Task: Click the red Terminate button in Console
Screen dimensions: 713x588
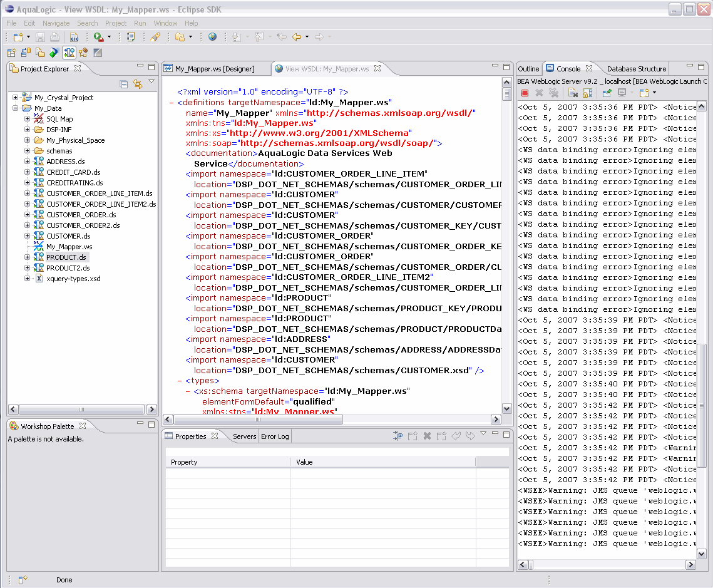Action: click(525, 93)
